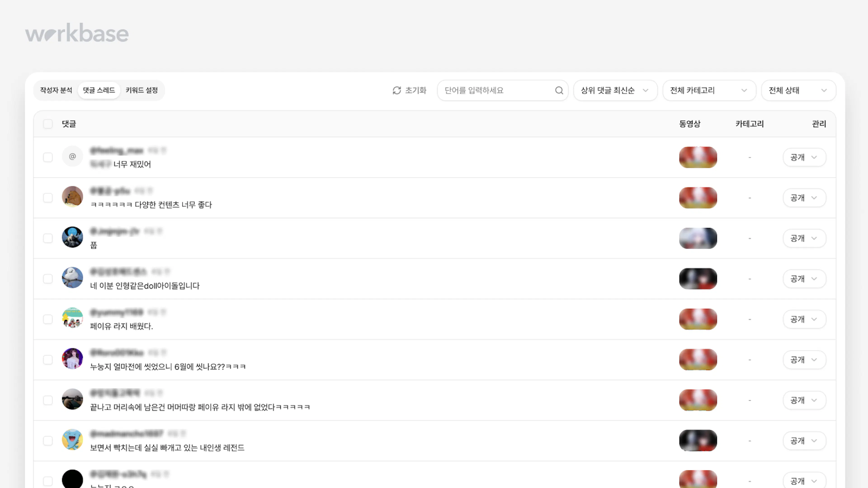Click the search magnifier icon
This screenshot has height=488, width=868.
point(559,90)
